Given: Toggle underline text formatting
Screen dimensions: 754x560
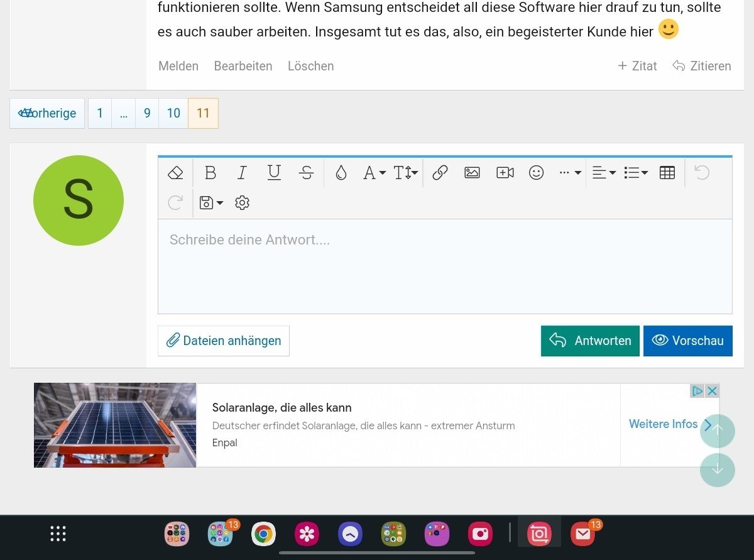Looking at the screenshot, I should [x=274, y=173].
